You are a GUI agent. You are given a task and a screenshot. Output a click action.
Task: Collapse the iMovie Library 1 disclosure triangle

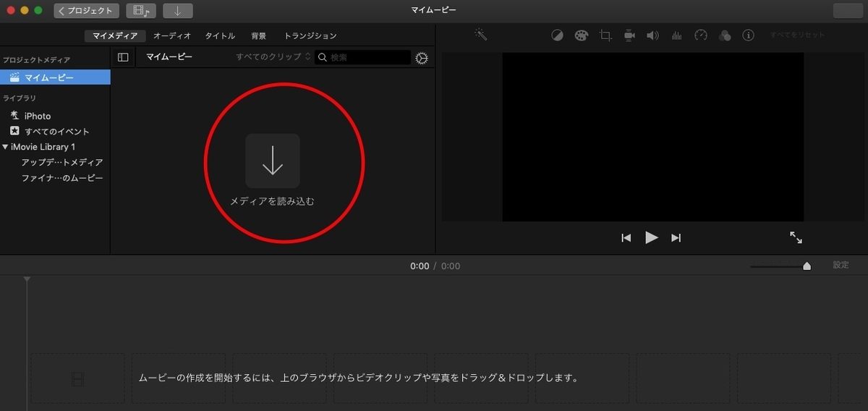coord(6,147)
